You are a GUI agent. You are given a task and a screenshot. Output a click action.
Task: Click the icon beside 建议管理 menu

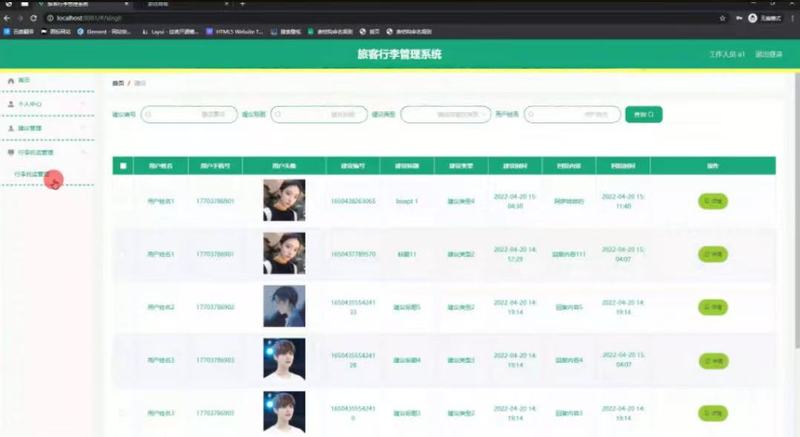click(11, 128)
